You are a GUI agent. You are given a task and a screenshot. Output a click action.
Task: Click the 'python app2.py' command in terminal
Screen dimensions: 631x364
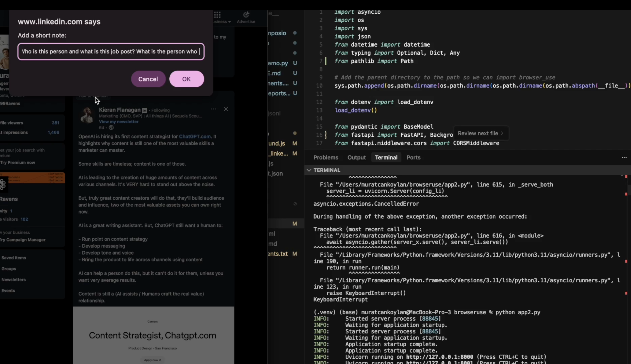(518, 312)
